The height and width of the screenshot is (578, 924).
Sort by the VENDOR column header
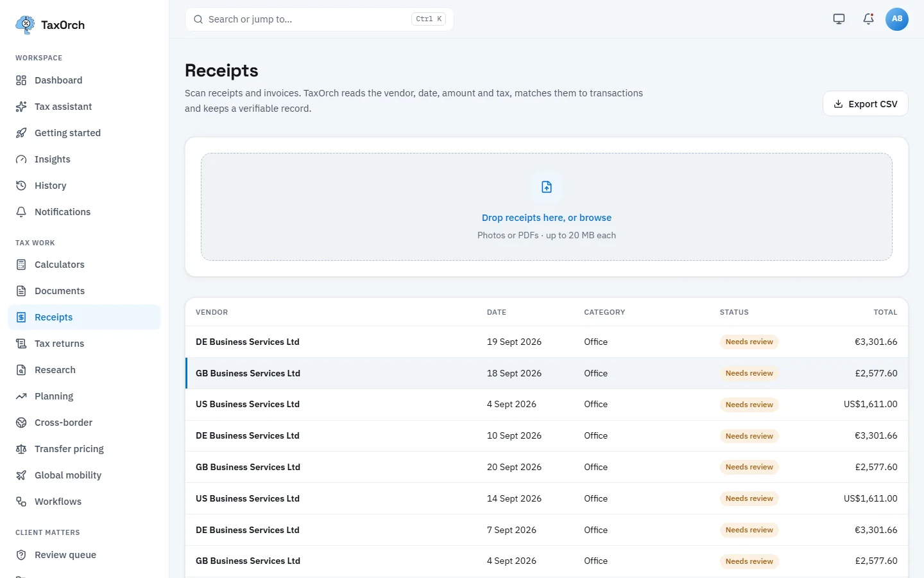click(212, 312)
